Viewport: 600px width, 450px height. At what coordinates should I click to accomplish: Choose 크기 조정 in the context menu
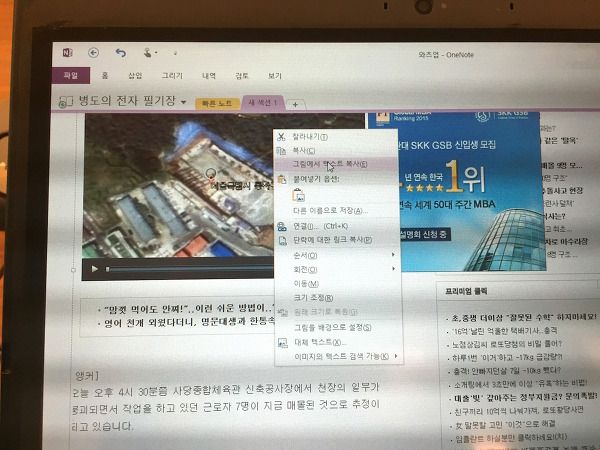pyautogui.click(x=338, y=298)
